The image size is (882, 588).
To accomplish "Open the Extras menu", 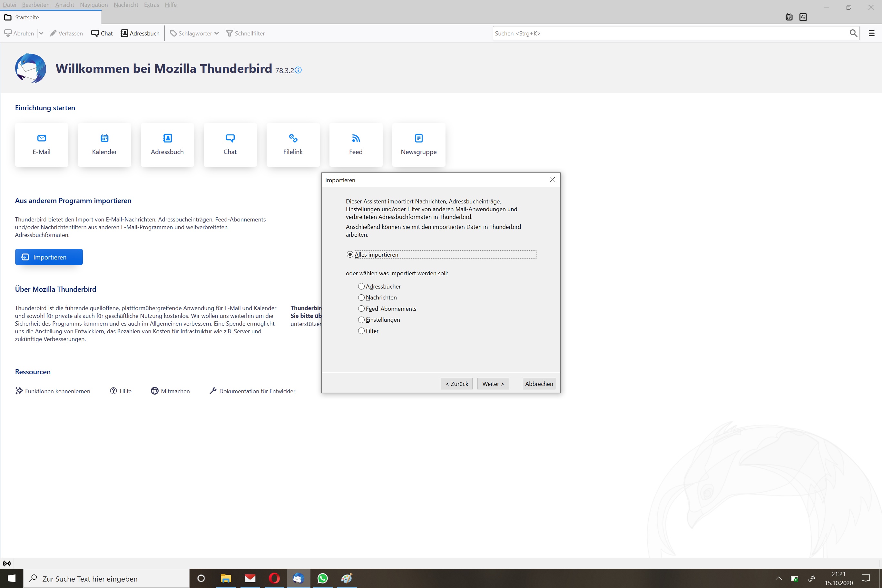I will click(151, 5).
